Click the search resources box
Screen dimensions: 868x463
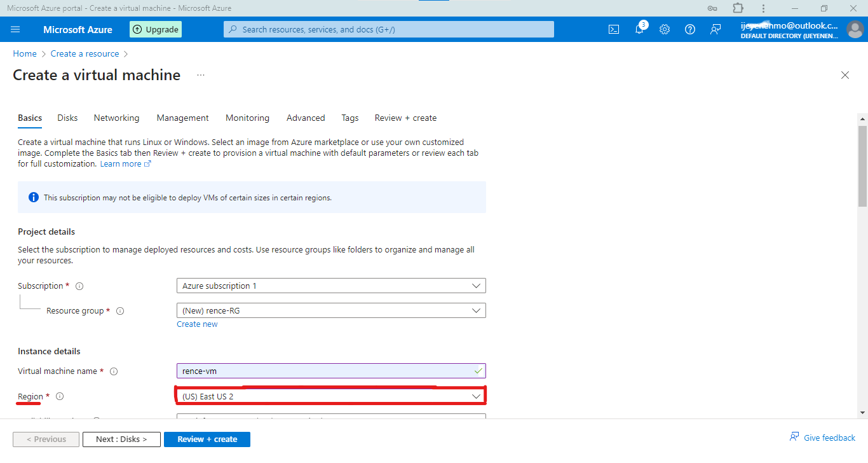point(389,29)
